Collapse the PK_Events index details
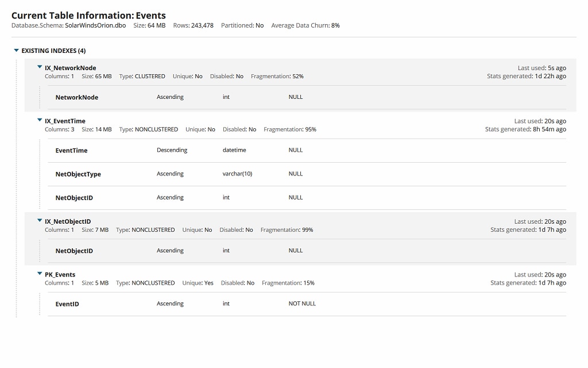 (40, 274)
